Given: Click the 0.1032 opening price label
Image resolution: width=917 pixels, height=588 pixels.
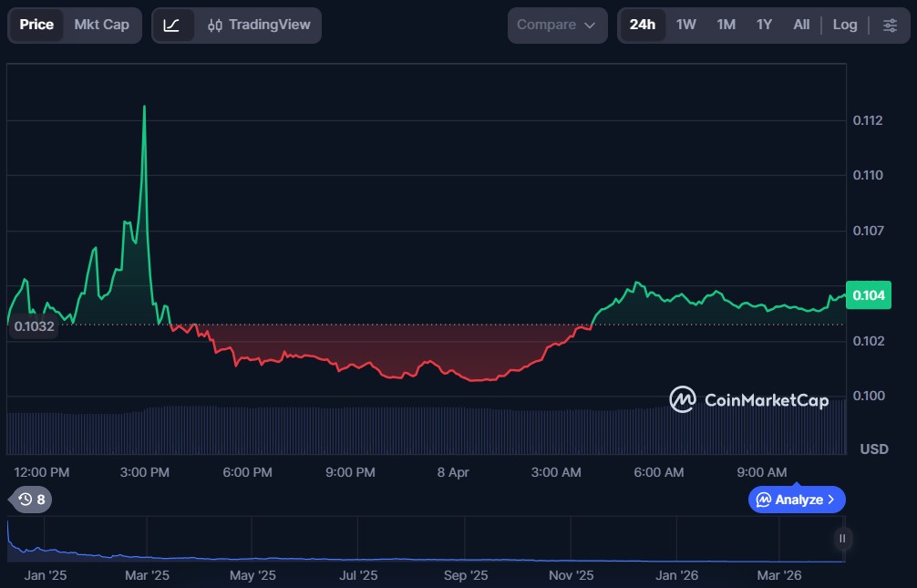Looking at the screenshot, I should pyautogui.click(x=33, y=325).
